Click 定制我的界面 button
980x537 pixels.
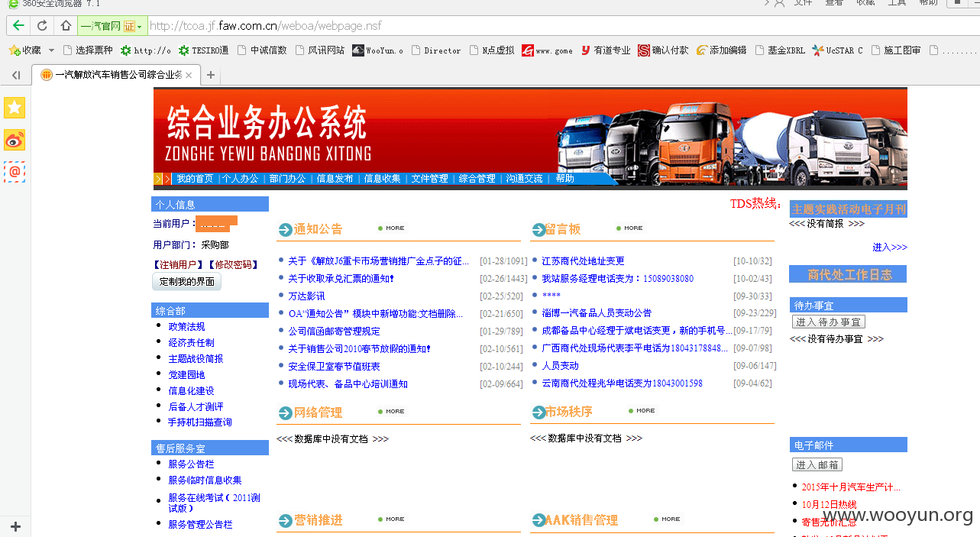click(x=187, y=282)
